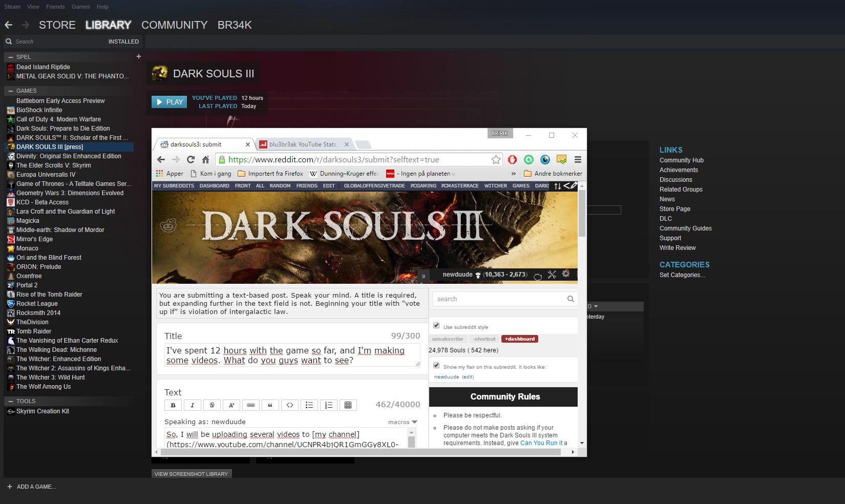
Task: Uncheck Use subreddit style checkbox
Action: tap(436, 325)
